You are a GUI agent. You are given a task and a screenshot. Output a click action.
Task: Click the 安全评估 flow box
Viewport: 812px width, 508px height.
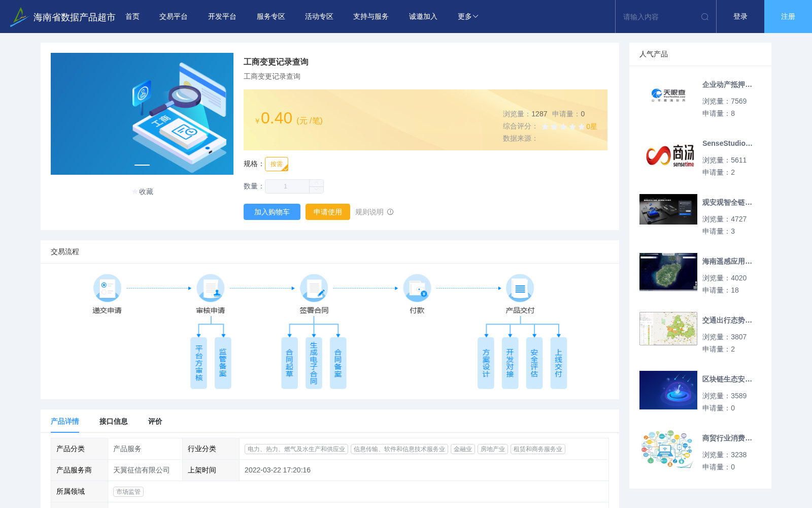[x=534, y=363]
